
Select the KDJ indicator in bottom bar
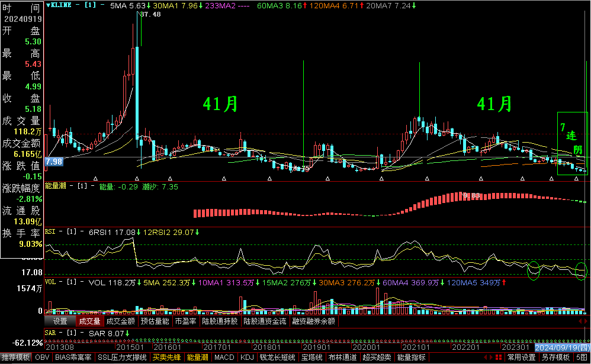pyautogui.click(x=247, y=357)
